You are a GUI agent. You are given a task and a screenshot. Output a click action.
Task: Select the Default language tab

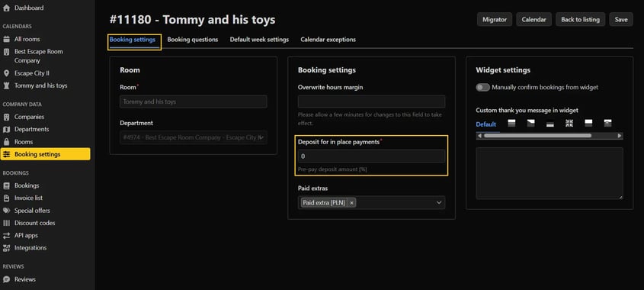click(x=486, y=124)
